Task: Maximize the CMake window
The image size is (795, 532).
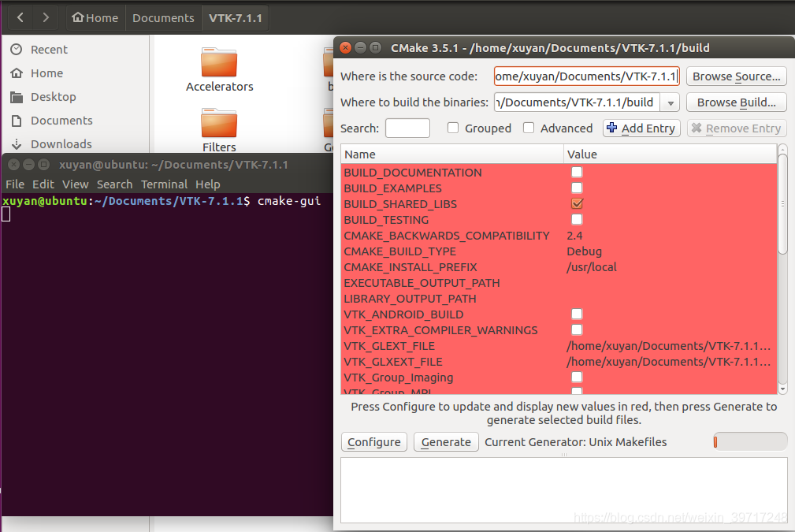Action: [x=375, y=47]
